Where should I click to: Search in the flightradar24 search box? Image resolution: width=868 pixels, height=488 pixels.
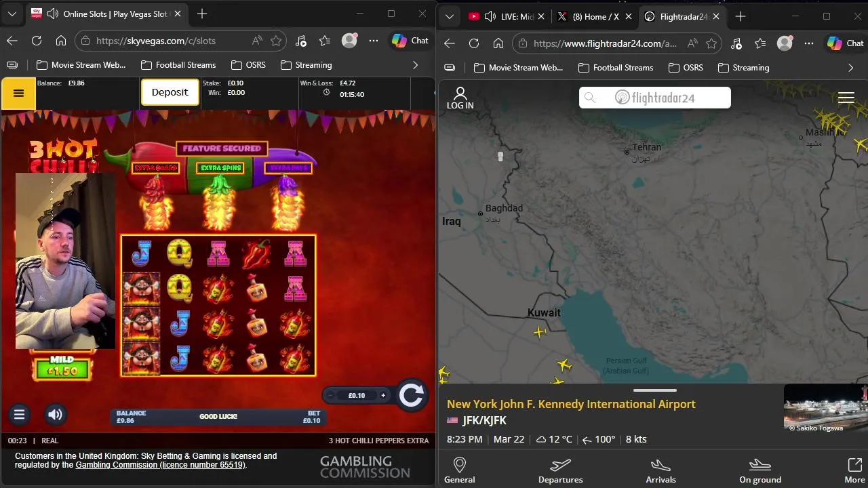pyautogui.click(x=655, y=98)
